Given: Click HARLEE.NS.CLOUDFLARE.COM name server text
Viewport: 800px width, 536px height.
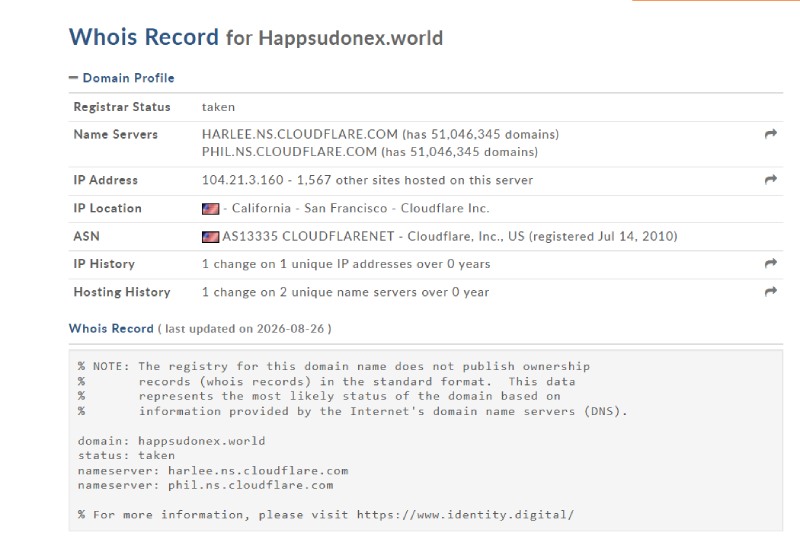Looking at the screenshot, I should coord(299,134).
